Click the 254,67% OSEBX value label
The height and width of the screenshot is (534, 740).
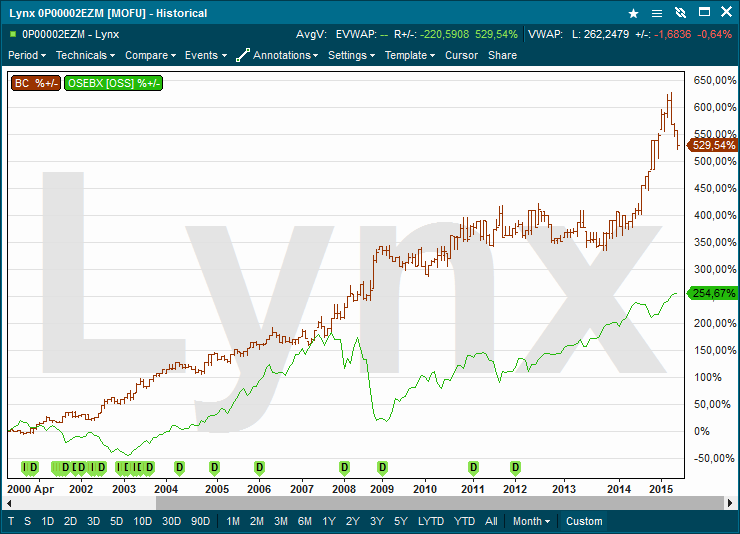coord(713,293)
